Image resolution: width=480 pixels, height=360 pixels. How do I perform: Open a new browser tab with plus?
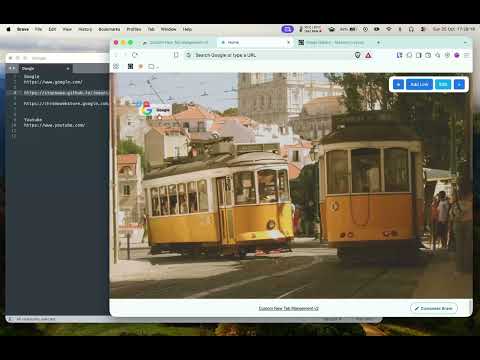378,42
